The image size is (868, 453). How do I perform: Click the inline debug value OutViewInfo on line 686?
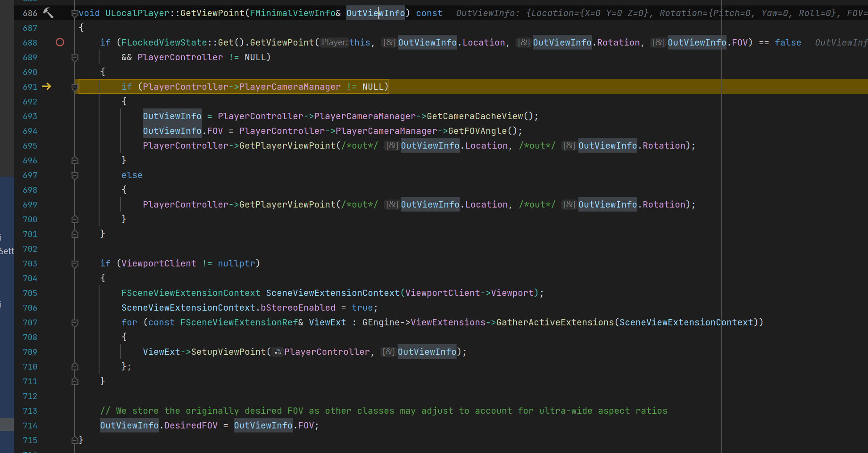pyautogui.click(x=662, y=13)
